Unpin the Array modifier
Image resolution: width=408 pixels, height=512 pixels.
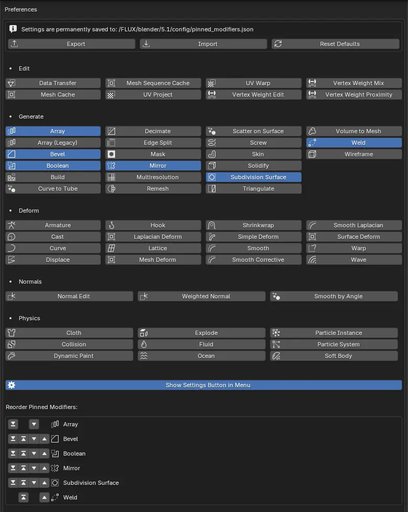(x=53, y=131)
